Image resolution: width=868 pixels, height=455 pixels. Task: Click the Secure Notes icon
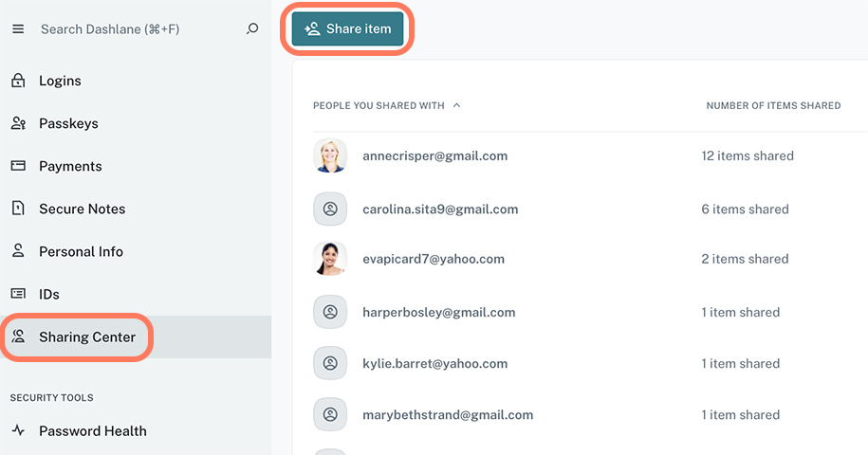(x=18, y=209)
